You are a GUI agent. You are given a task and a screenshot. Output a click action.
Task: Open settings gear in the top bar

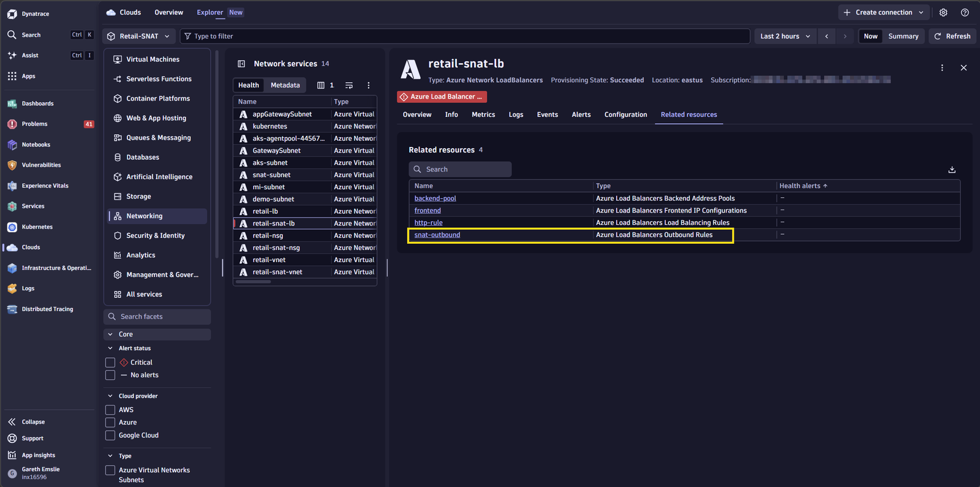(943, 12)
